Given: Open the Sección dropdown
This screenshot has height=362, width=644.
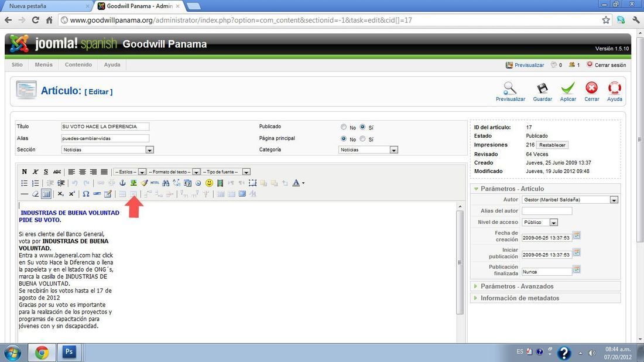Looking at the screenshot, I should tap(107, 150).
